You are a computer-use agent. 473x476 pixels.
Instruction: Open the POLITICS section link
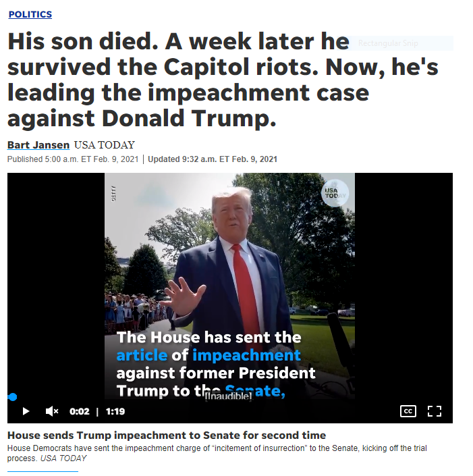(x=30, y=14)
